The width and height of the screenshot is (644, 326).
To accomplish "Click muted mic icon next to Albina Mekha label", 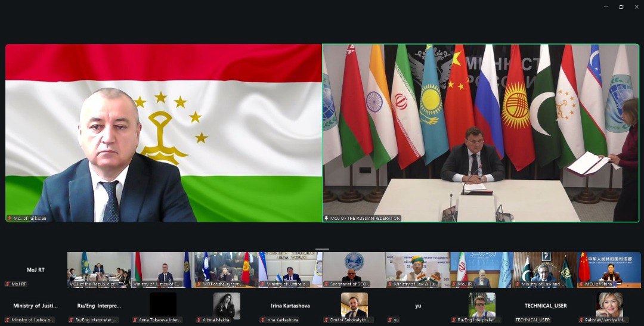I will [x=199, y=320].
